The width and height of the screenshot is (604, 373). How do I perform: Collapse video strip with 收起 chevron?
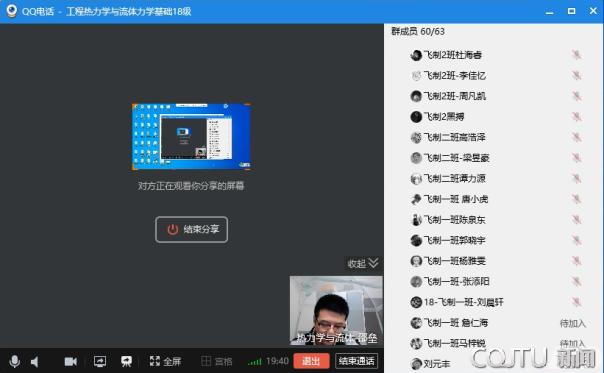(363, 264)
